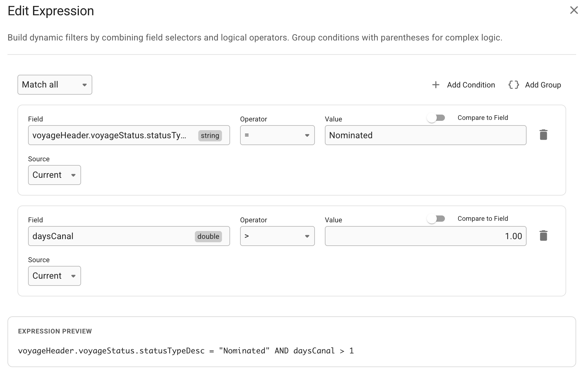Expand Source dropdown of first condition
Viewport: 588px width, 378px height.
coord(54,175)
